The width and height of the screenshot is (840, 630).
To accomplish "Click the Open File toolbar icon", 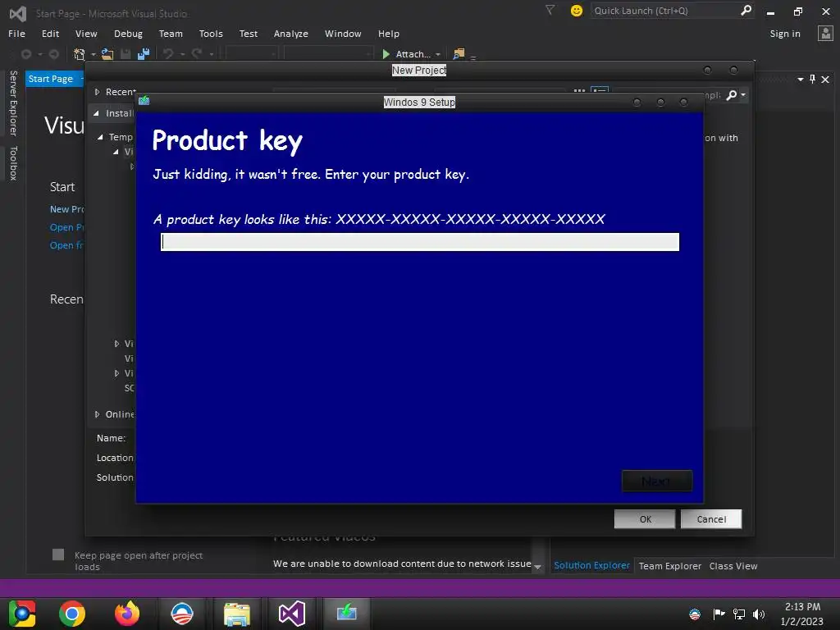I will (x=107, y=54).
